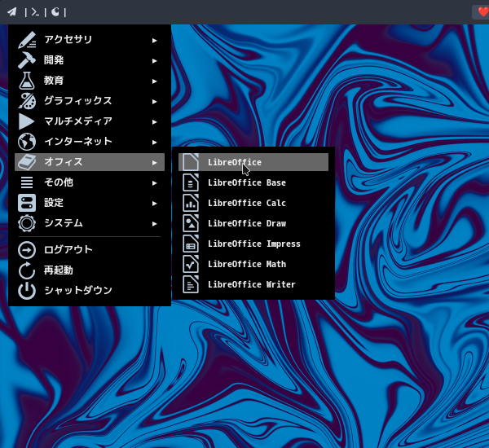
Task: Click the arrow-circle icon beside ログアウト
Action: pyautogui.click(x=27, y=250)
